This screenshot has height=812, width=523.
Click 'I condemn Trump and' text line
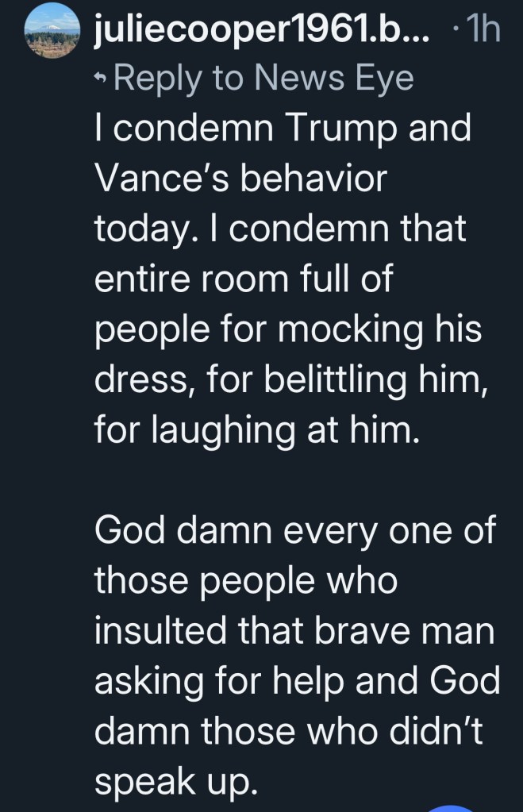(x=282, y=129)
